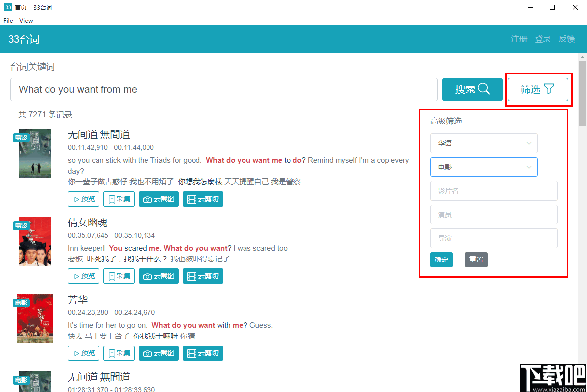The height and width of the screenshot is (392, 587).
Task: Cloud-cut the 芳华 clip
Action: [203, 353]
